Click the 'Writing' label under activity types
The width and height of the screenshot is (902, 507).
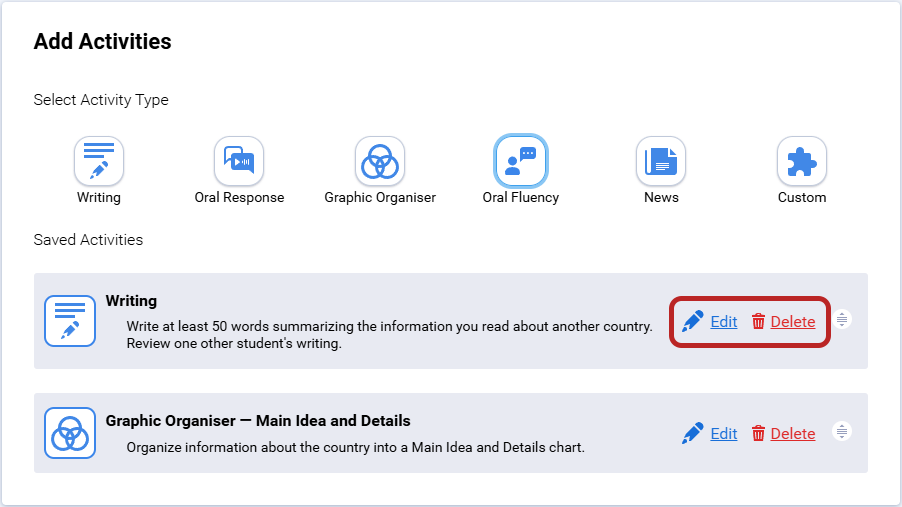(x=99, y=197)
